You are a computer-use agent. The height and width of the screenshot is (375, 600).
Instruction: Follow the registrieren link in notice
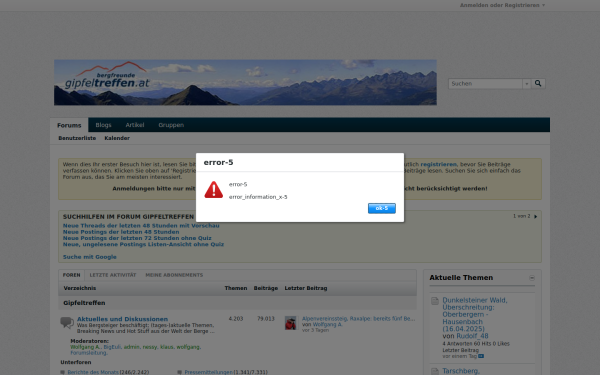click(x=439, y=164)
